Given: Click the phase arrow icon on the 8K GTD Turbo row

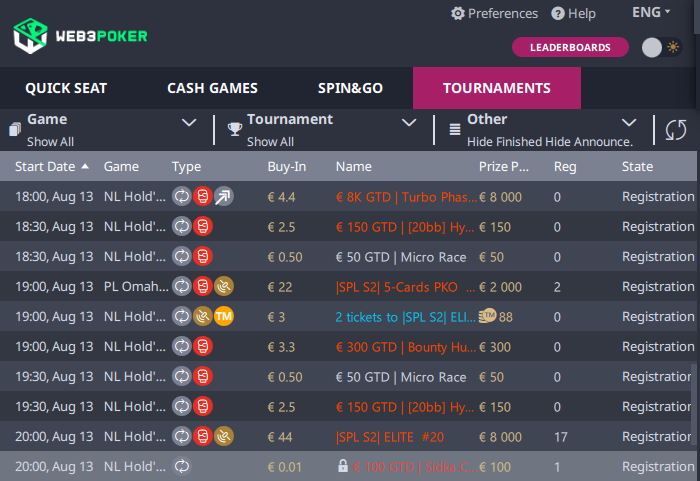Looking at the screenshot, I should (x=224, y=197).
